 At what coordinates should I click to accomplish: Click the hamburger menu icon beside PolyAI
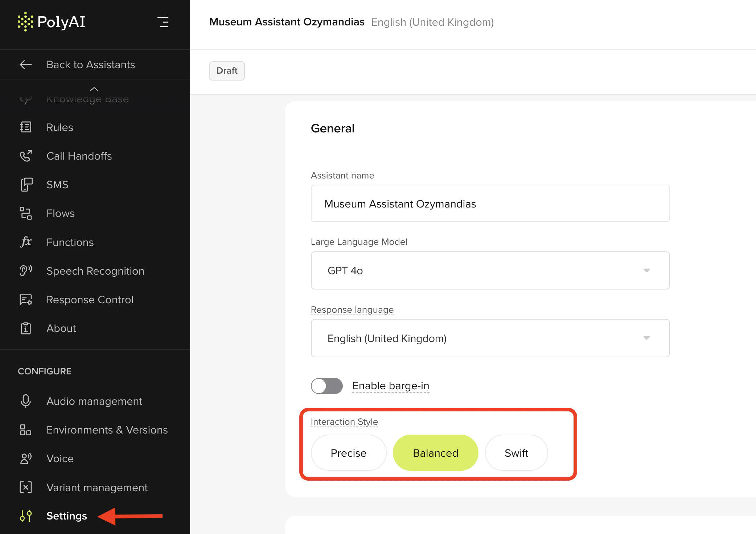pos(163,22)
